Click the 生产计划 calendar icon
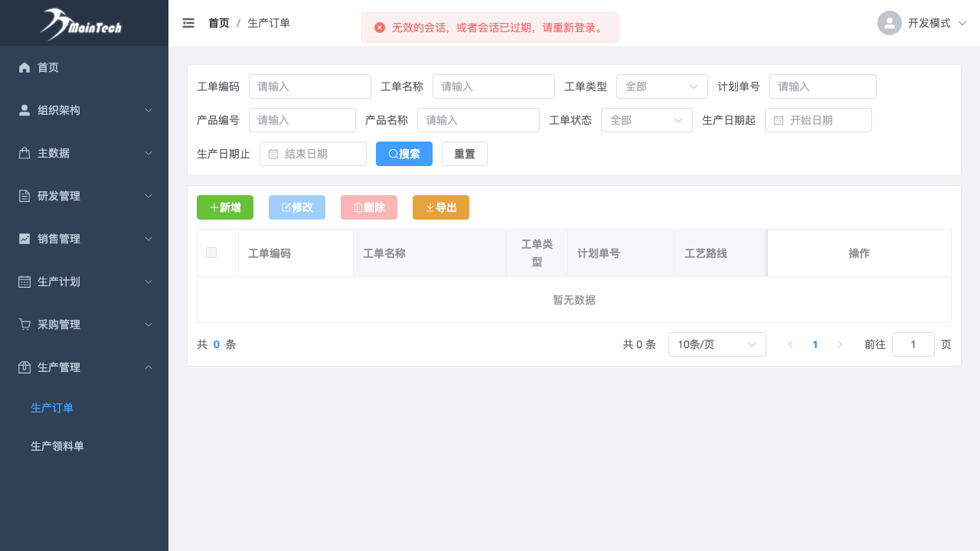The height and width of the screenshot is (551, 980). click(24, 282)
